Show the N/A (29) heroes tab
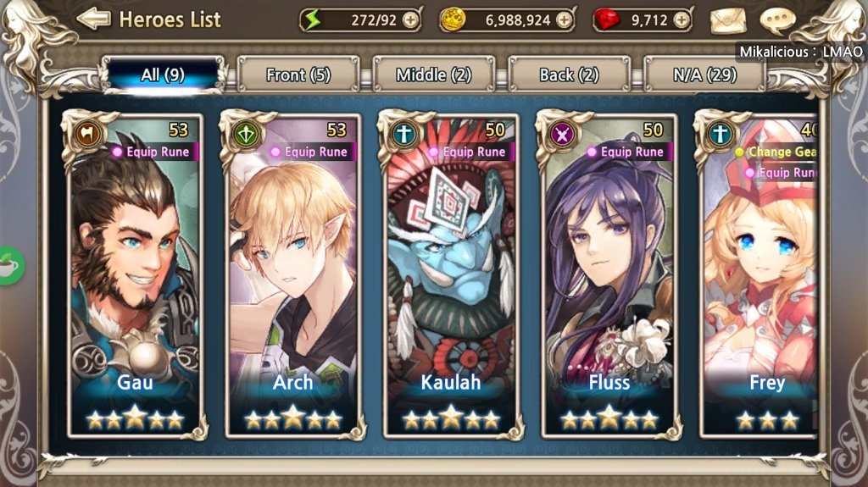 [x=704, y=75]
